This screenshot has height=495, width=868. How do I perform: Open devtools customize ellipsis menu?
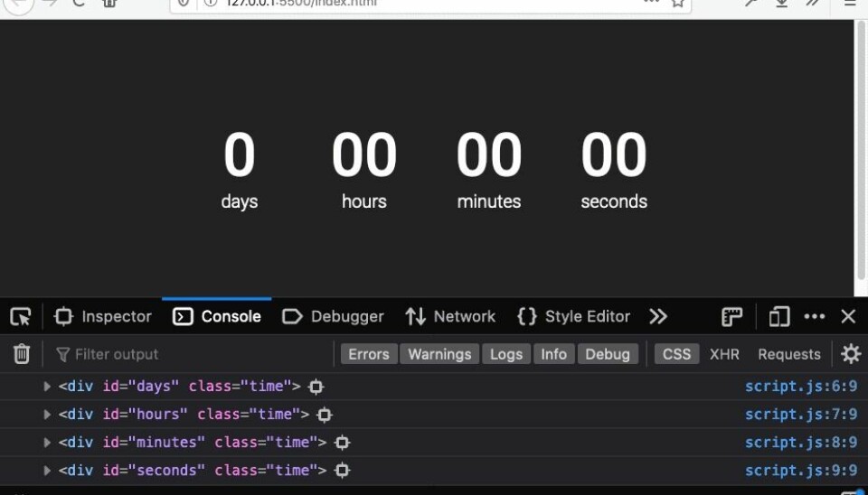point(815,316)
